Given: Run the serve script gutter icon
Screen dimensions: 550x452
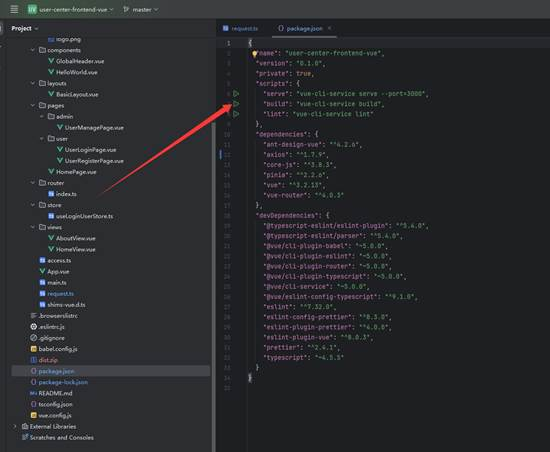Looking at the screenshot, I should coord(236,94).
